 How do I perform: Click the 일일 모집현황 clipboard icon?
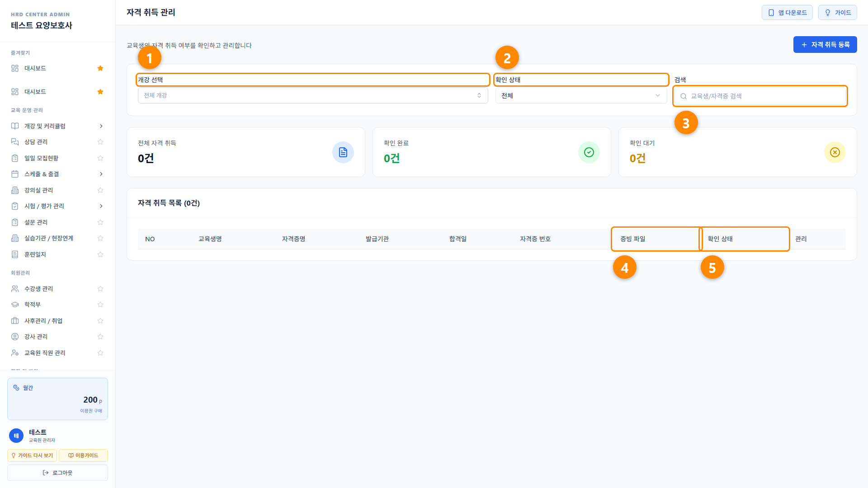15,158
